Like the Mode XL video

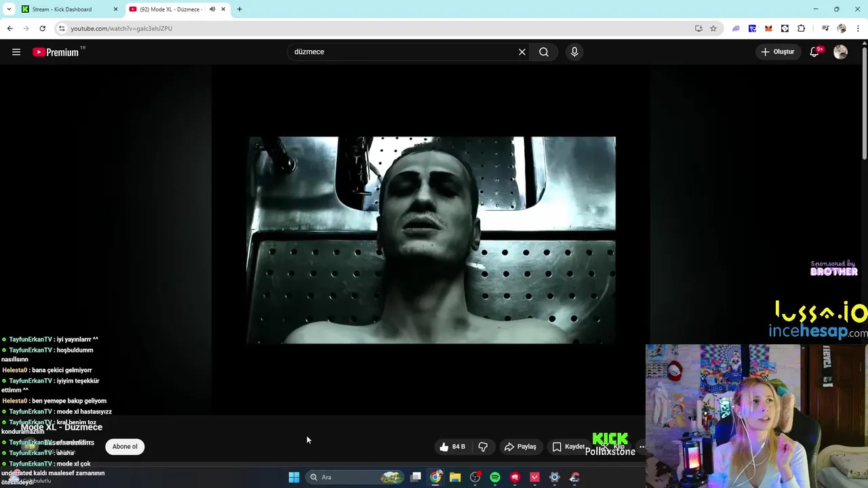click(x=452, y=447)
